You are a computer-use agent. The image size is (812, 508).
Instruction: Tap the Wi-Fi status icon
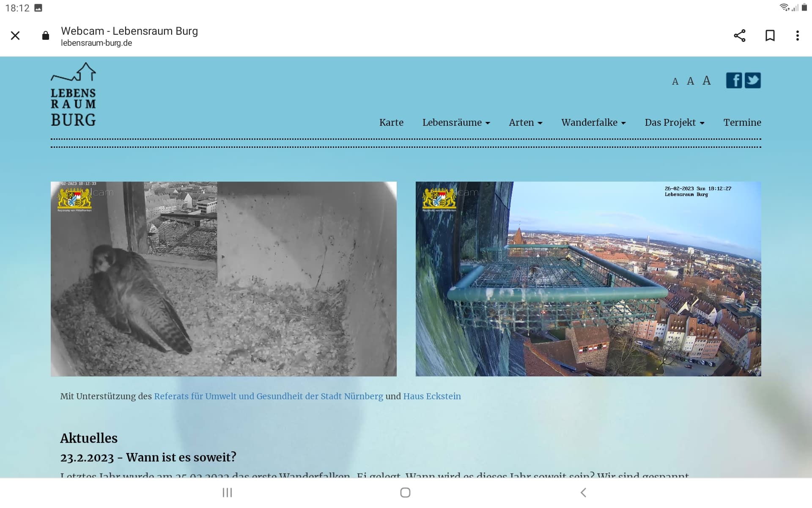785,8
